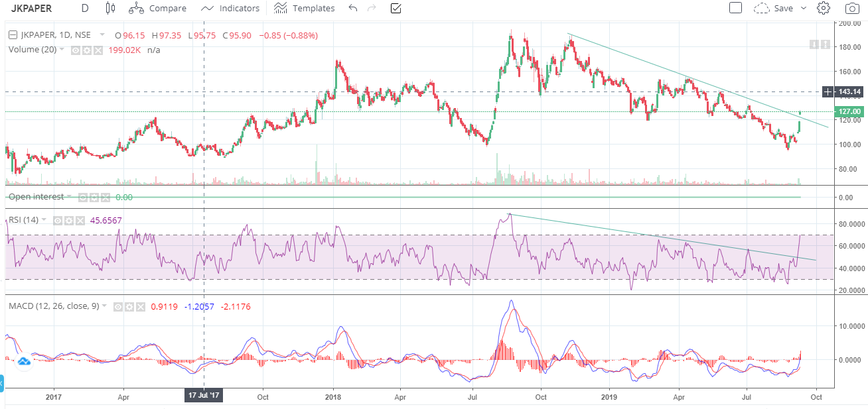
Task: Collapse the JKPAPER legend with minus box
Action: coord(13,35)
